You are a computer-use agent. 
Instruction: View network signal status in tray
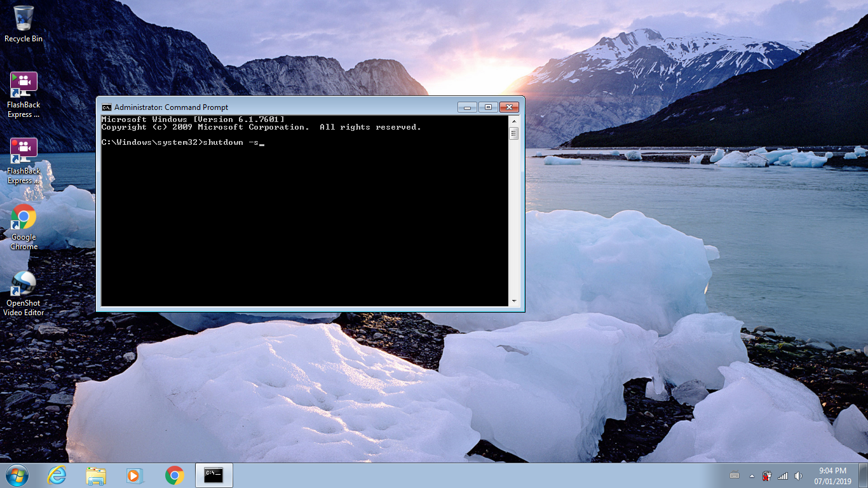coord(782,475)
